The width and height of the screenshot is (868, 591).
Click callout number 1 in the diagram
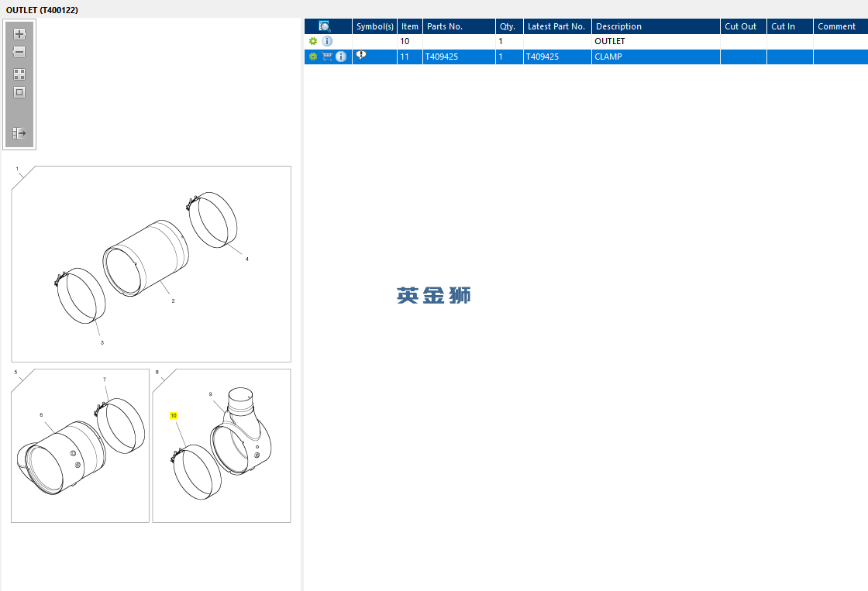click(17, 169)
